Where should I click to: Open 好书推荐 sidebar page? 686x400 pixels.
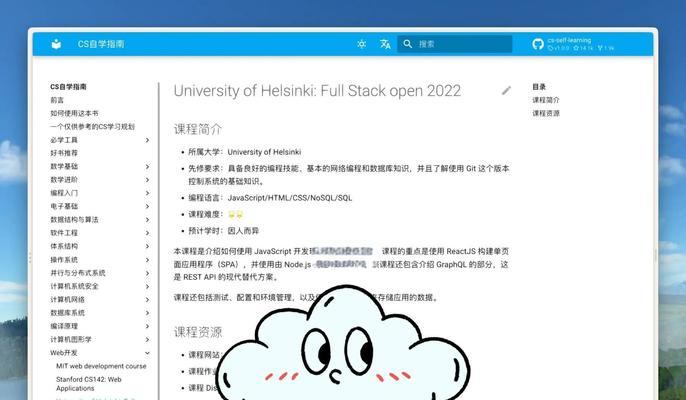point(64,153)
